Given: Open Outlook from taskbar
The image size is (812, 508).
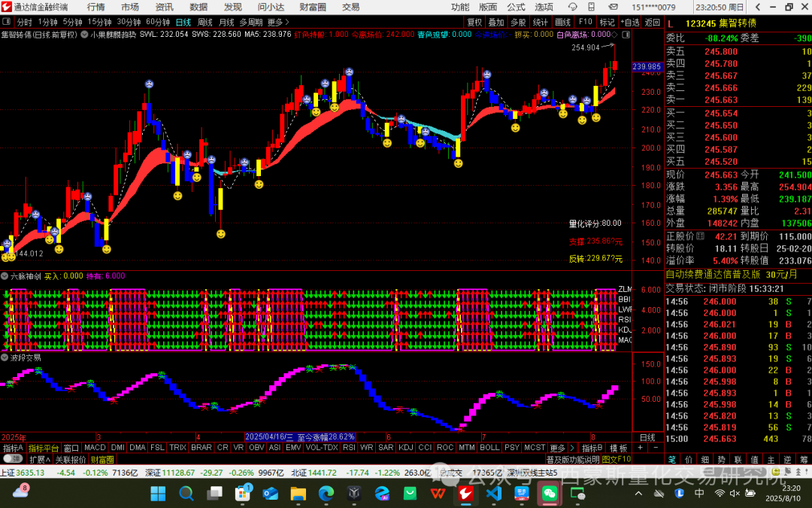Looking at the screenshot, I should pos(270,493).
